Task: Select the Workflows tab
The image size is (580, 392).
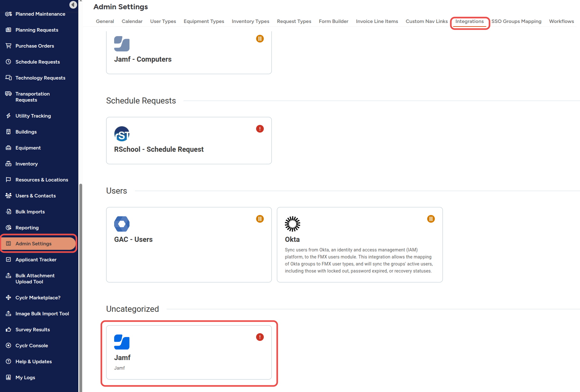Action: 561,21
